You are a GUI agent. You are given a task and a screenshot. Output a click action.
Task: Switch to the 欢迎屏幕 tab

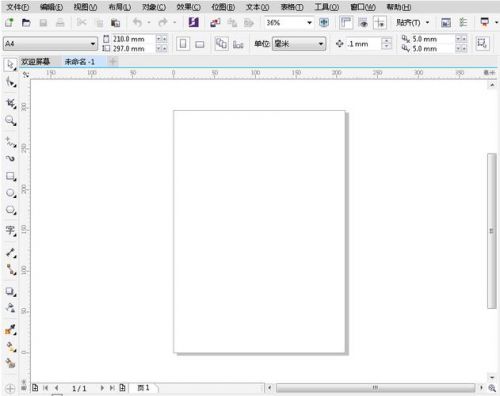(x=36, y=62)
